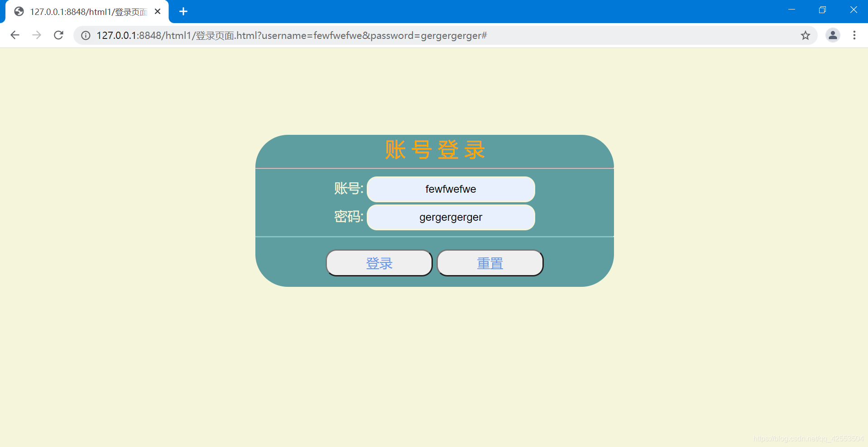Image resolution: width=868 pixels, height=447 pixels.
Task: Go back using the browser back arrow
Action: (x=15, y=35)
